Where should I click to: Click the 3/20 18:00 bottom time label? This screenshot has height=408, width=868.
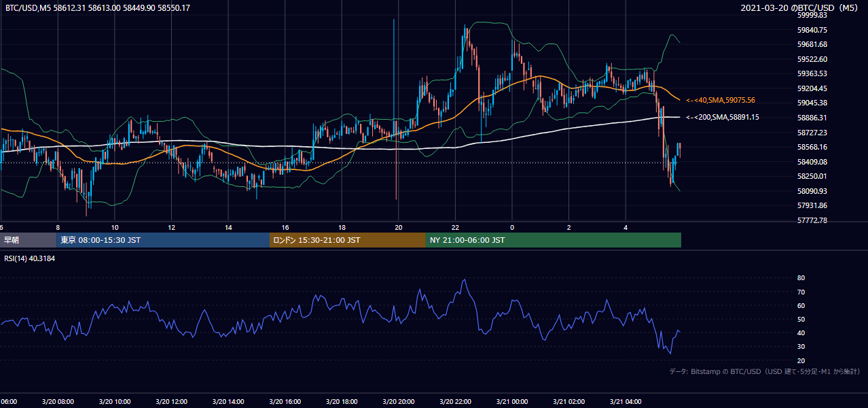(x=342, y=402)
